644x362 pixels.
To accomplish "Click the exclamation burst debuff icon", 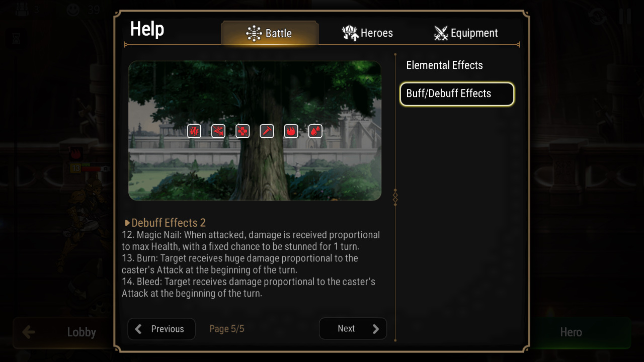I will click(194, 131).
